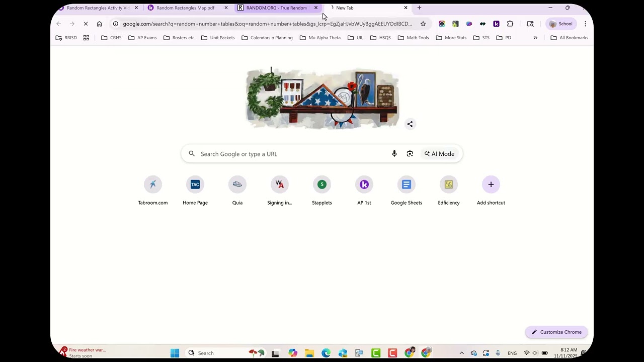Open the RRISD bookmark
The image size is (644, 362).
66,38
